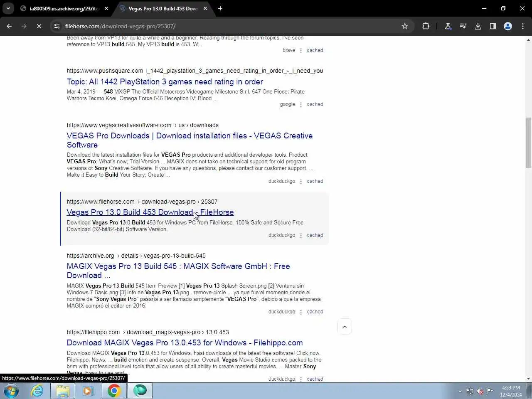Image resolution: width=532 pixels, height=399 pixels.
Task: Open the profile avatar icon
Action: pyautogui.click(x=508, y=26)
